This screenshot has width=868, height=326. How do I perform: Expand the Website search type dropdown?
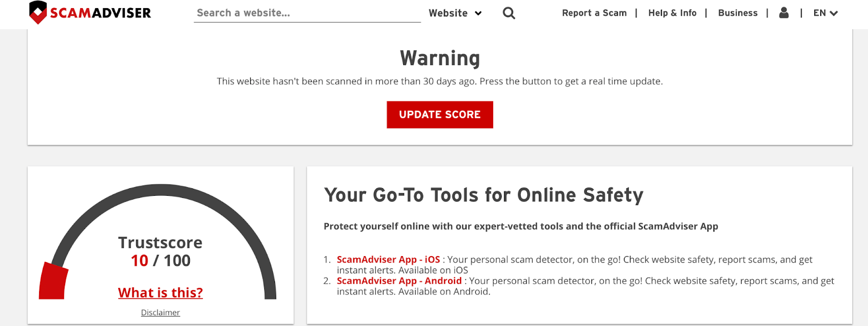pyautogui.click(x=455, y=13)
